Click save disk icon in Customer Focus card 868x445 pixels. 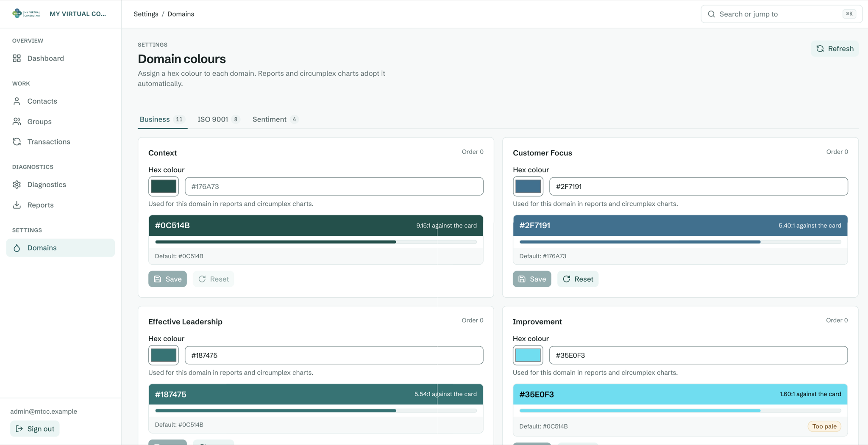tap(522, 279)
